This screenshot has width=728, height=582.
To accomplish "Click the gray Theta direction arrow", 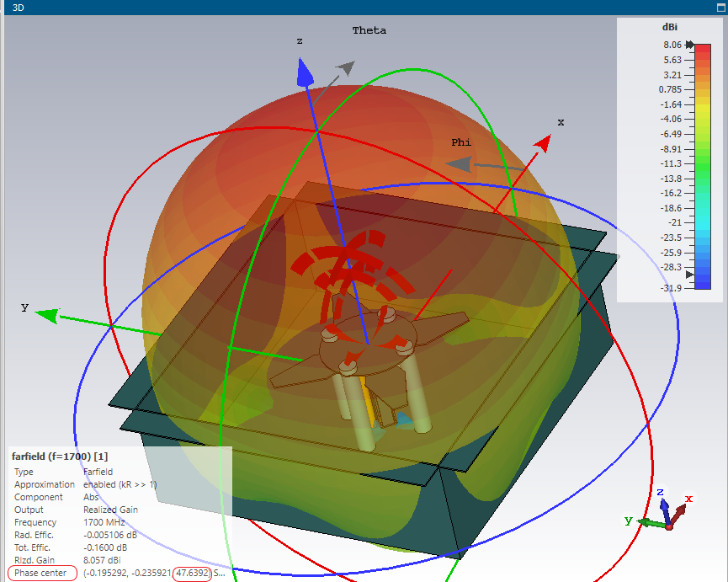I will point(347,68).
